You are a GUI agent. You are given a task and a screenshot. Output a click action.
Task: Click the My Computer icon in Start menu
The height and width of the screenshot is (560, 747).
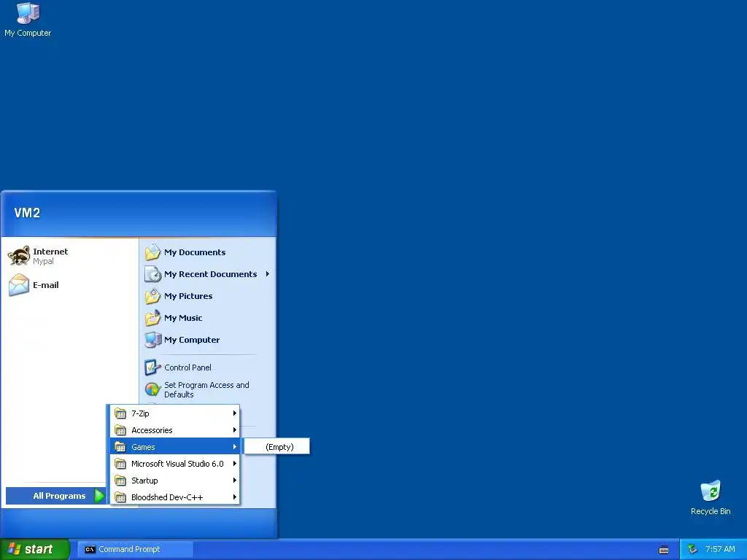click(x=153, y=340)
